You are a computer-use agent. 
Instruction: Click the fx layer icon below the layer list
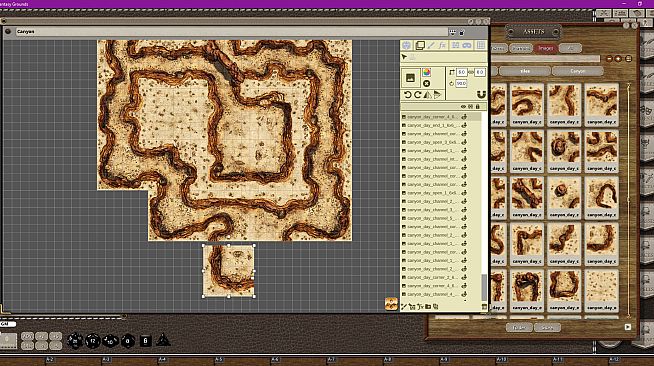[x=420, y=307]
